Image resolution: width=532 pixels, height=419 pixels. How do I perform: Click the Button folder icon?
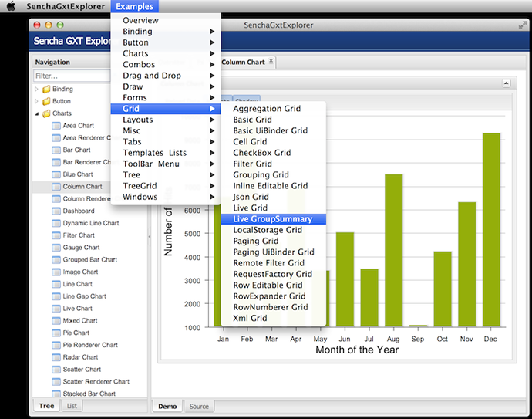click(x=46, y=102)
